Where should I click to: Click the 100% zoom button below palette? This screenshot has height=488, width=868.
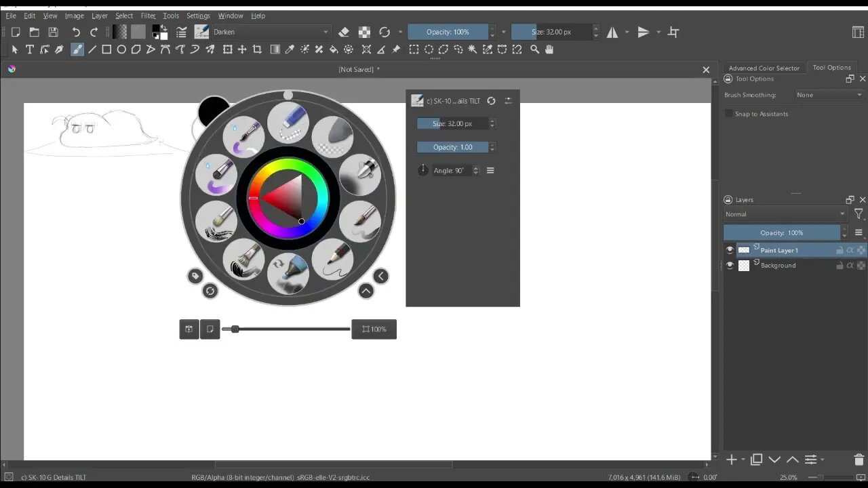click(374, 329)
